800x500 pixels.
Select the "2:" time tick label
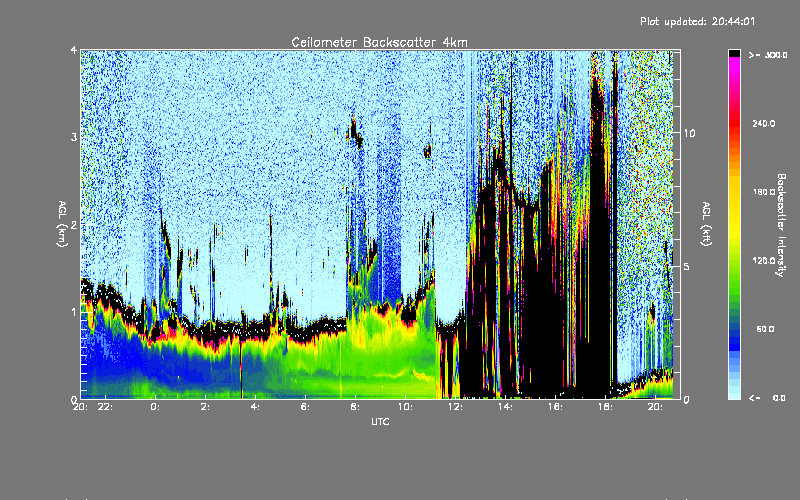tap(205, 407)
